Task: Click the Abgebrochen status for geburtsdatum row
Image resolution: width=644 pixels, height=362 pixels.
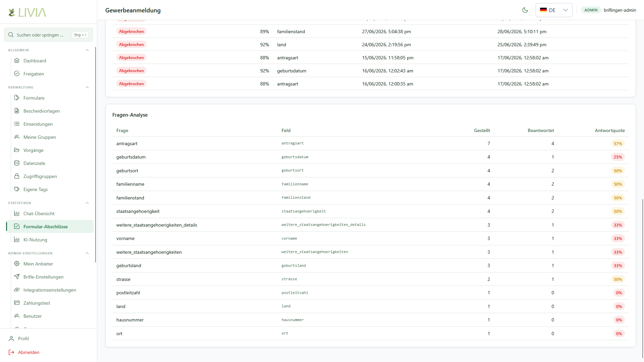Action: pos(131,71)
